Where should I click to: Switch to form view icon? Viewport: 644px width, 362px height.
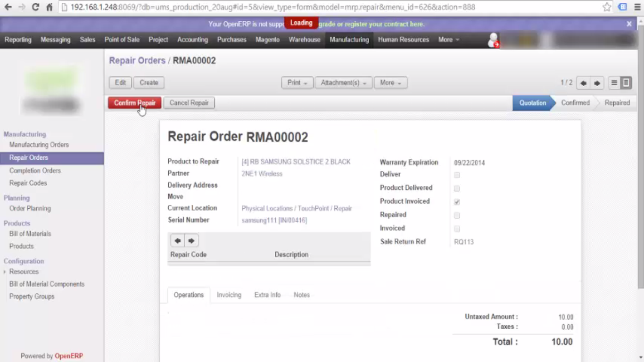(x=626, y=83)
